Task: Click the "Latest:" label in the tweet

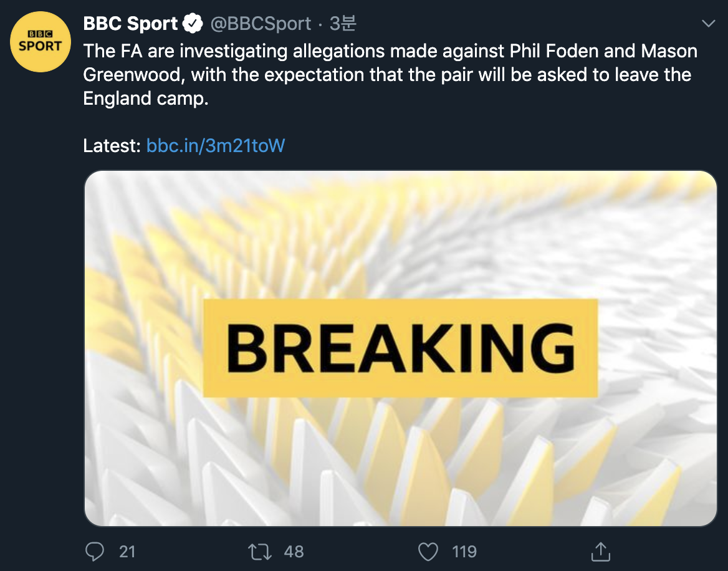Action: click(112, 145)
